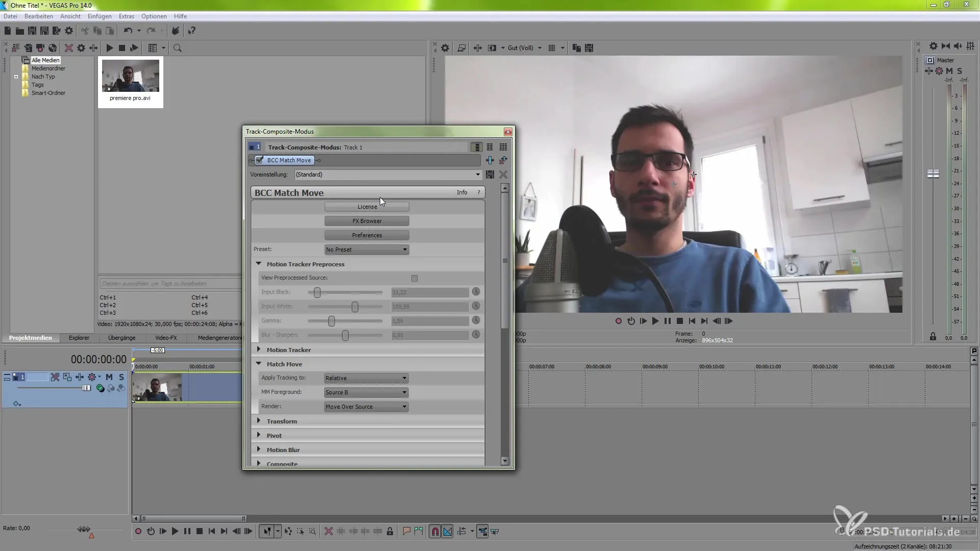Click the Redo arrow in the toolbar
The height and width of the screenshot is (551, 980).
[151, 31]
